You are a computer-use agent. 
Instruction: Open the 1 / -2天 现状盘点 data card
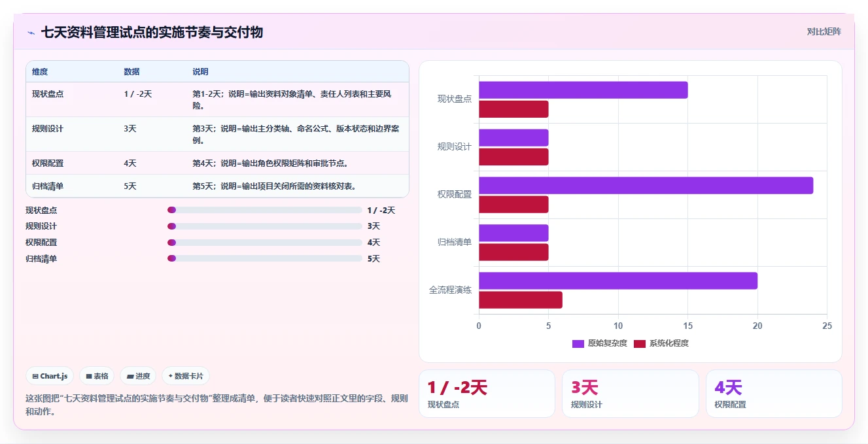[487, 394]
